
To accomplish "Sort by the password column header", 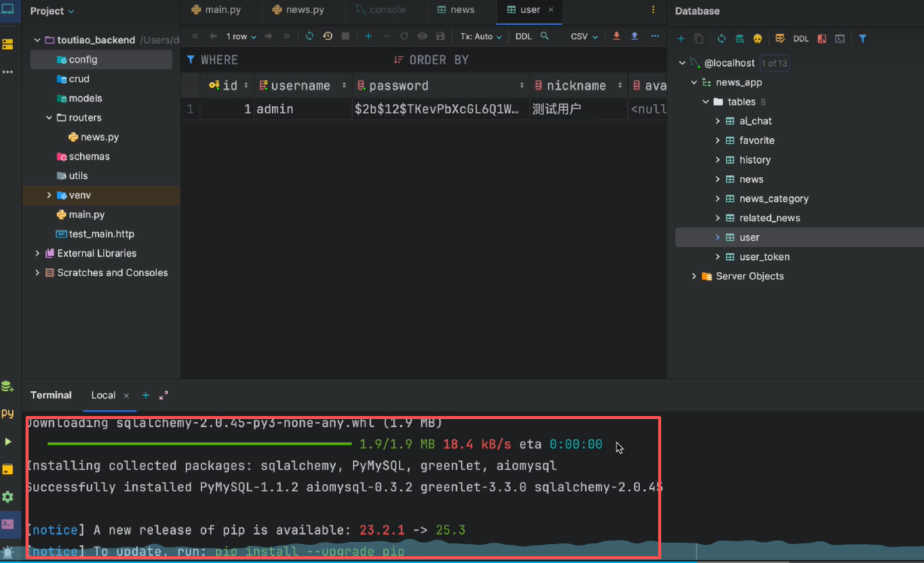I will click(440, 86).
